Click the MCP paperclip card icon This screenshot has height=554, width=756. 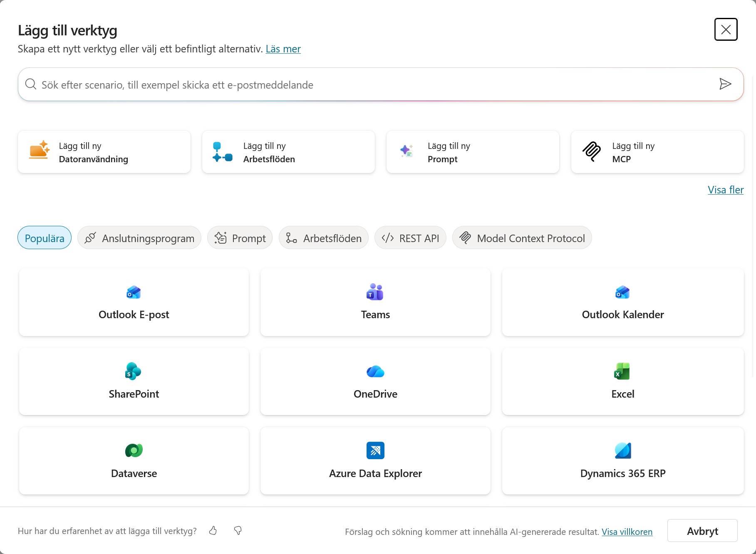coord(592,151)
